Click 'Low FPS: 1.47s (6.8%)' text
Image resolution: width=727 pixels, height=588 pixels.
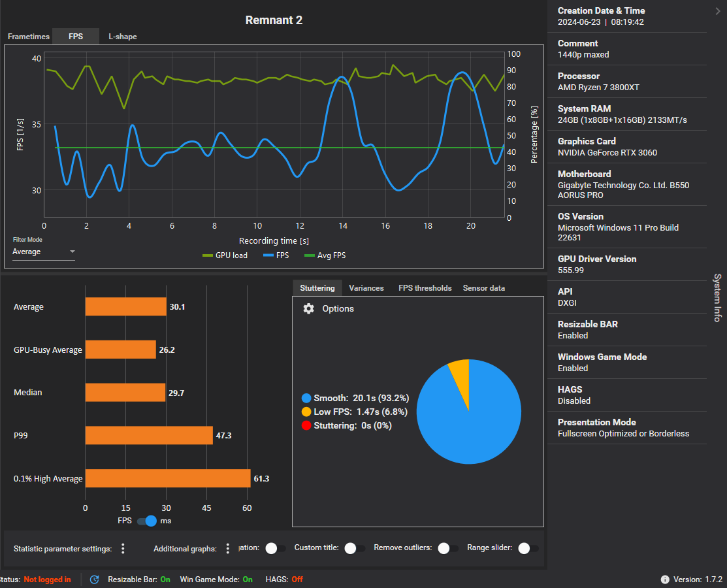(361, 412)
